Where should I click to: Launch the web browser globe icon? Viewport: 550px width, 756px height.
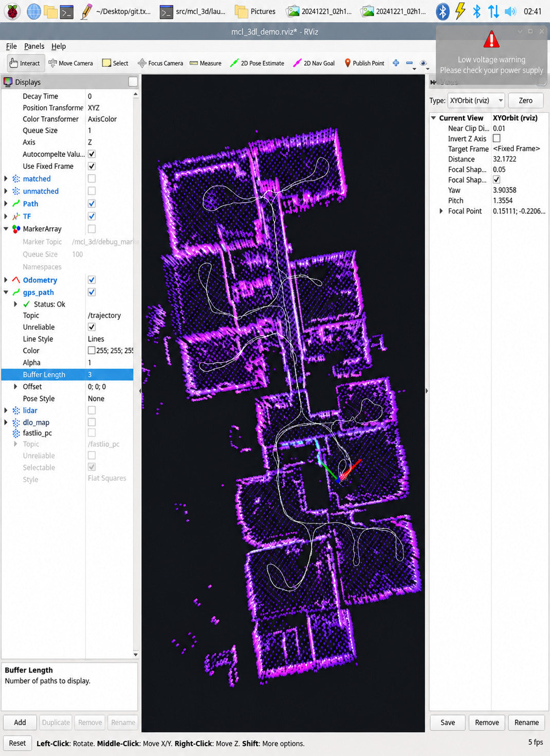34,11
